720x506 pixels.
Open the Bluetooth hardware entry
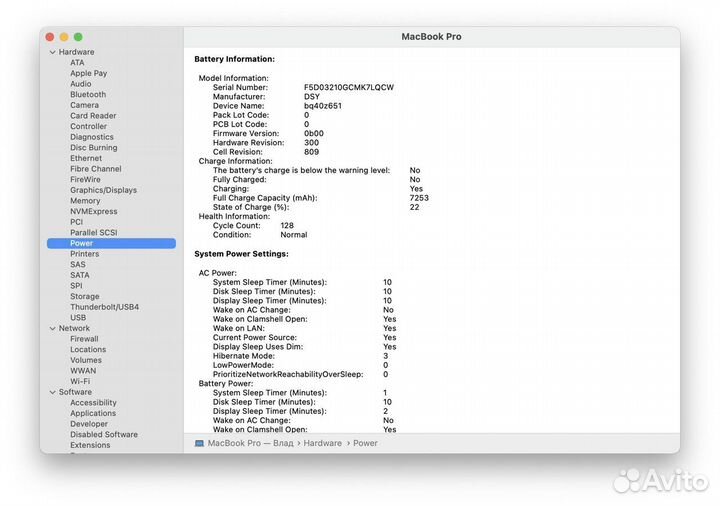click(x=88, y=95)
